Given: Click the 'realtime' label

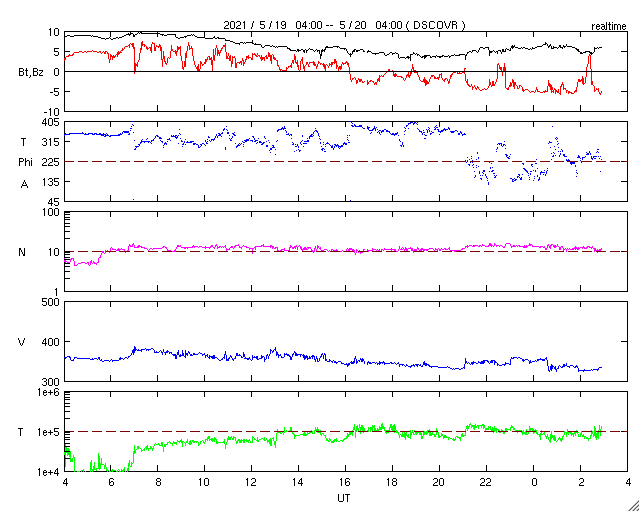Looking at the screenshot, I should [609, 27].
